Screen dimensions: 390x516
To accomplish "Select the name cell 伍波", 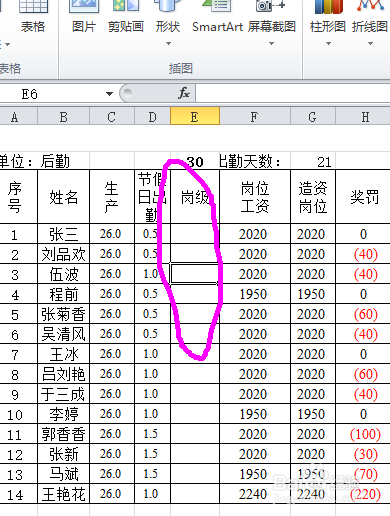I will pos(63,274).
